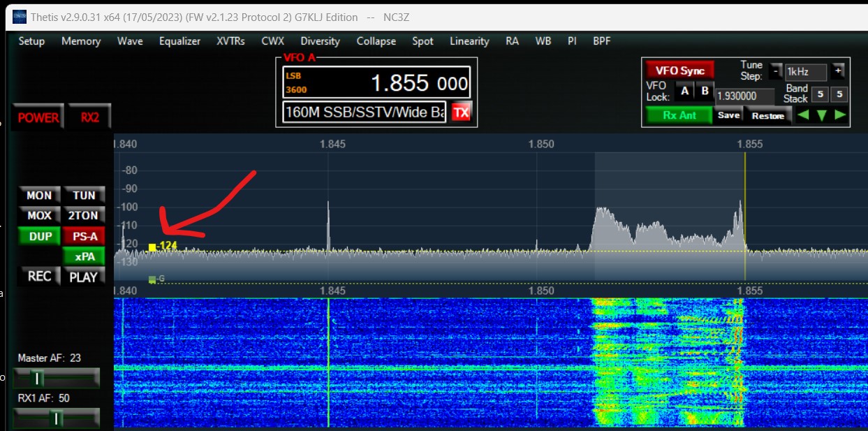The height and width of the screenshot is (431, 868).
Task: Toggle DUP duplex mode
Action: [x=40, y=236]
